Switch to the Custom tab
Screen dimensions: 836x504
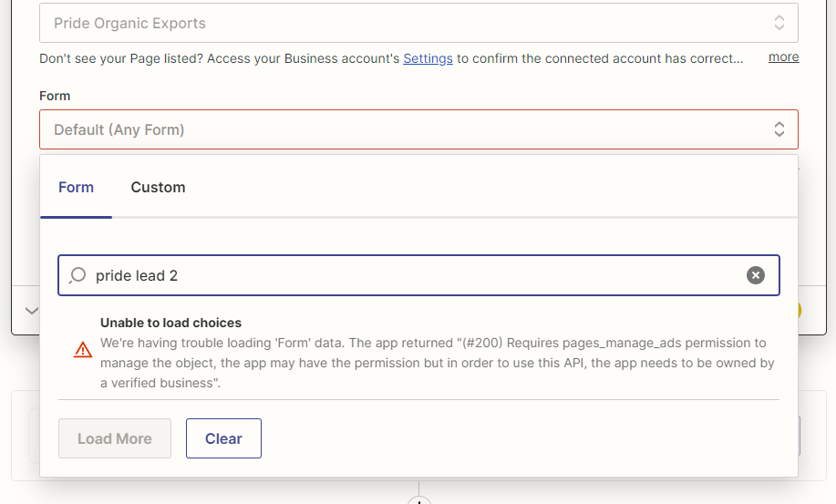(158, 188)
